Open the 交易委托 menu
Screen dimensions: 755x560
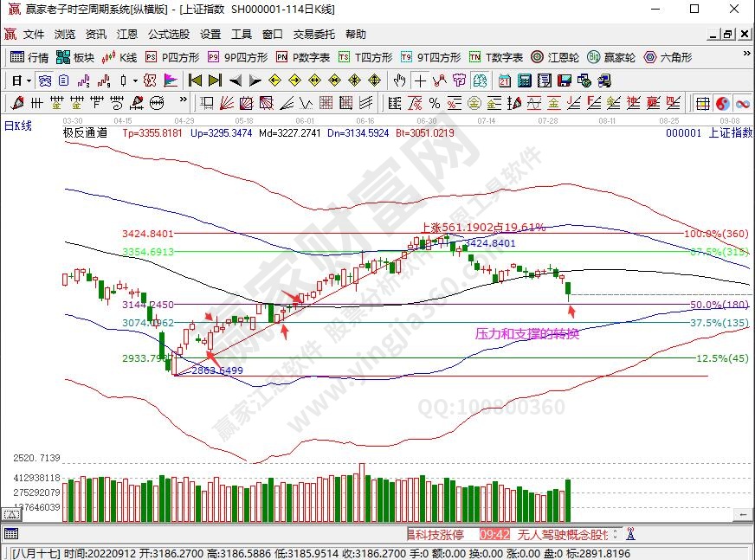(x=313, y=35)
